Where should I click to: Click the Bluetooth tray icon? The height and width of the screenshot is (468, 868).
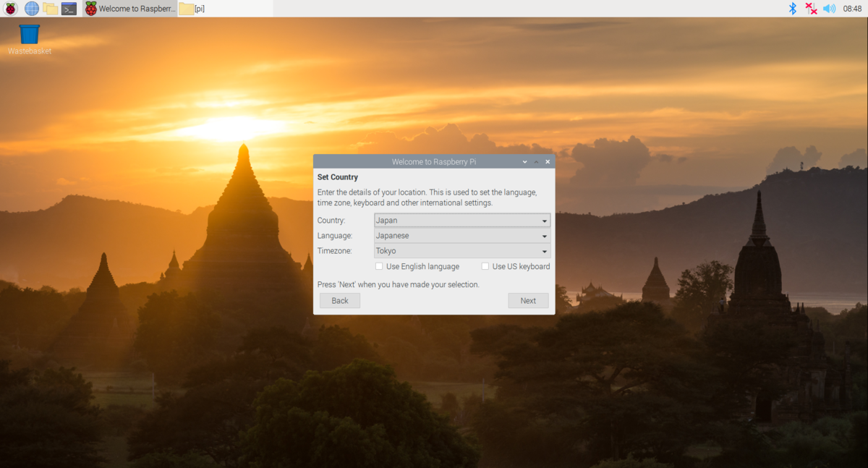point(792,9)
